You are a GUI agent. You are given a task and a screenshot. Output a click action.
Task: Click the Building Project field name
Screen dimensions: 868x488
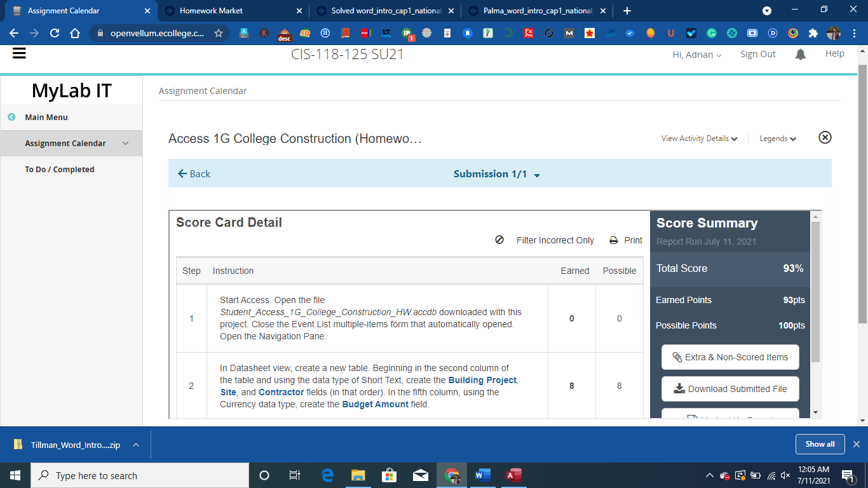(483, 380)
